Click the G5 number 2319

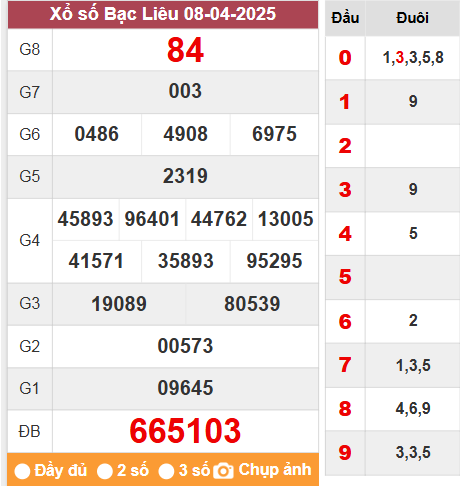(x=185, y=176)
